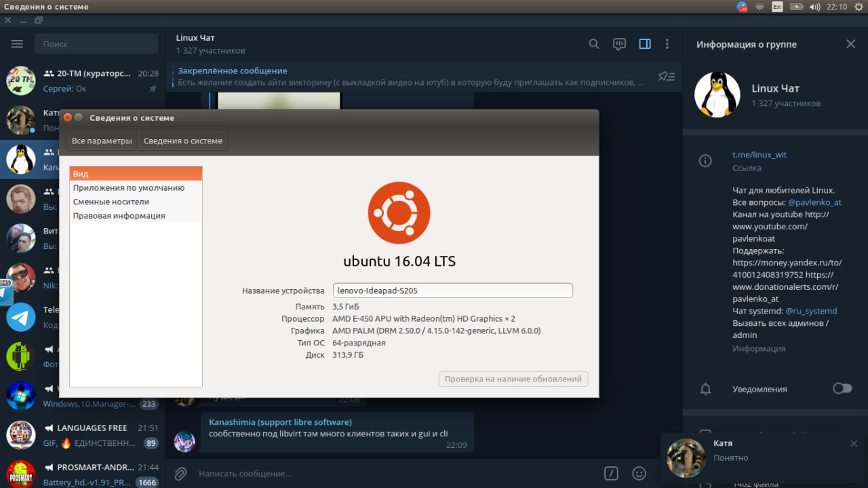This screenshot has height=488, width=868.
Task: Click the bell icon next to Уведомления
Action: 705,389
